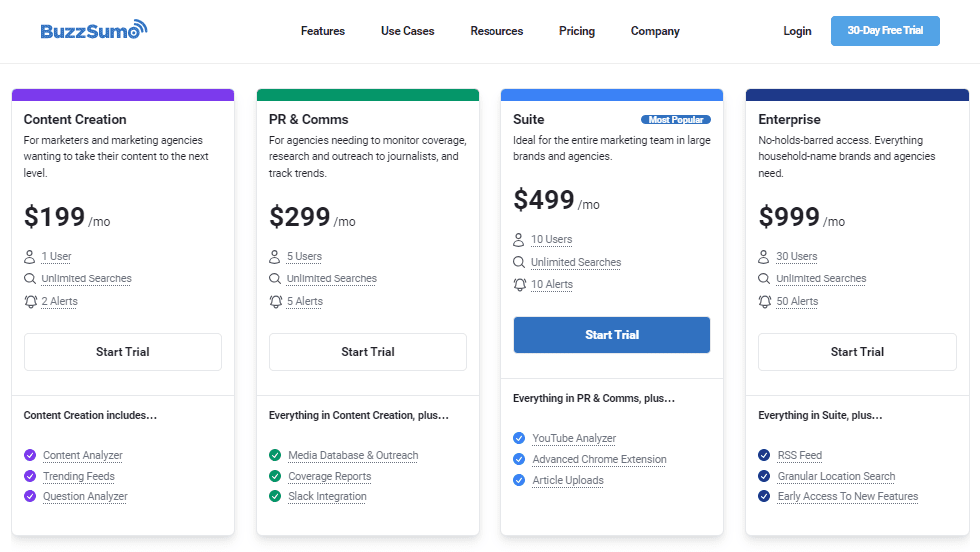This screenshot has height=552, width=980.
Task: Open Granular Location Search link
Action: 836,476
